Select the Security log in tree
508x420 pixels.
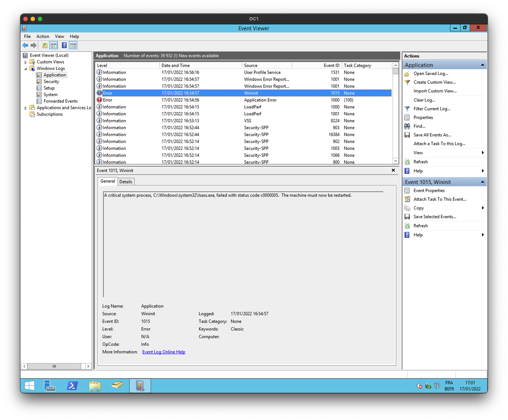[x=51, y=81]
